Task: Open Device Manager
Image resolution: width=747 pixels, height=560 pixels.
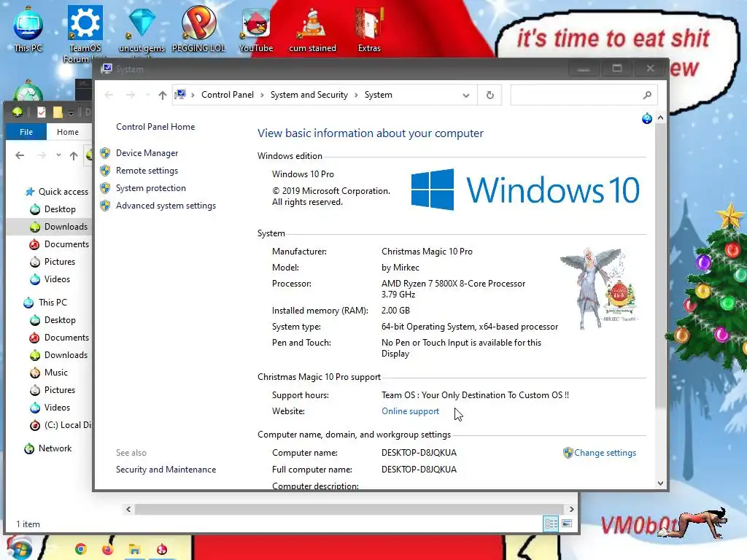Action: 147,153
